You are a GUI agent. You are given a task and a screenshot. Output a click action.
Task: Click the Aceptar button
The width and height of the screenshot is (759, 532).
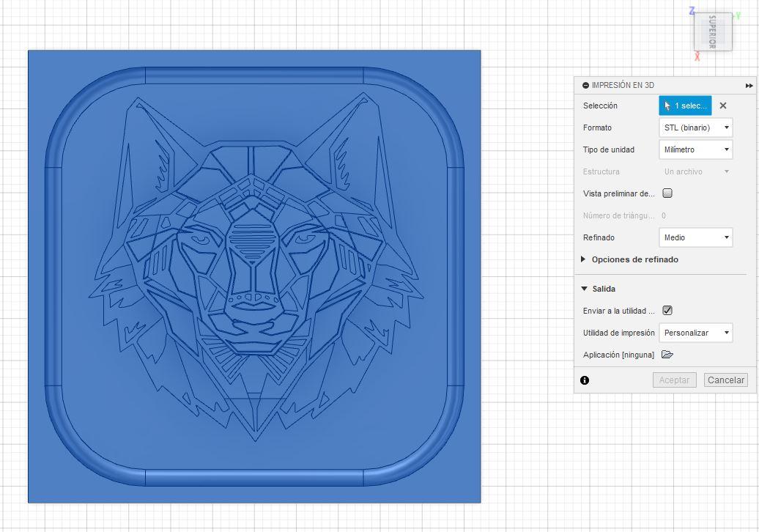point(674,380)
